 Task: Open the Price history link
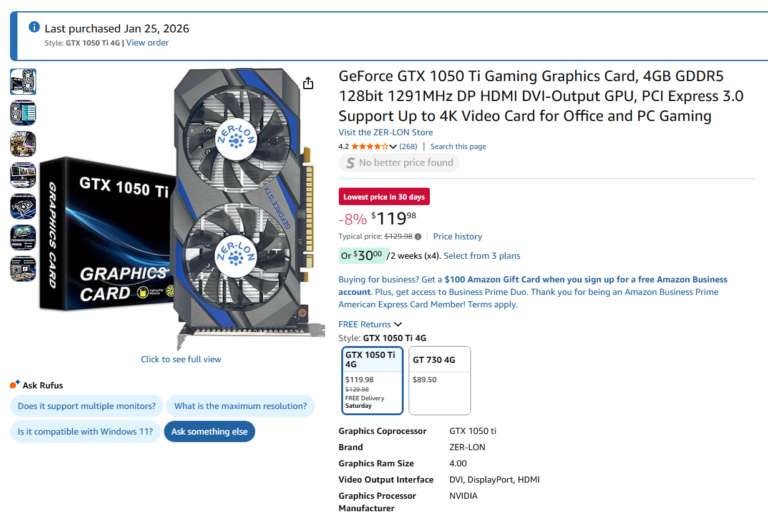457,237
